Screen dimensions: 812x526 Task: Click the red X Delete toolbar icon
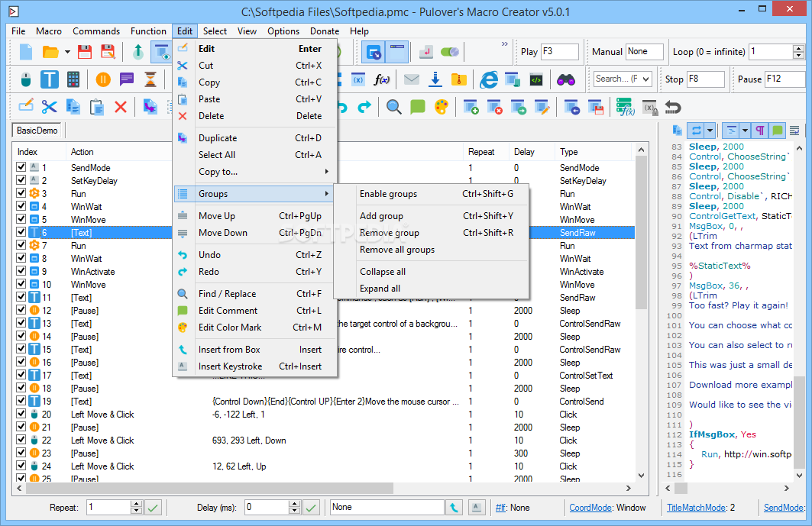coord(121,107)
